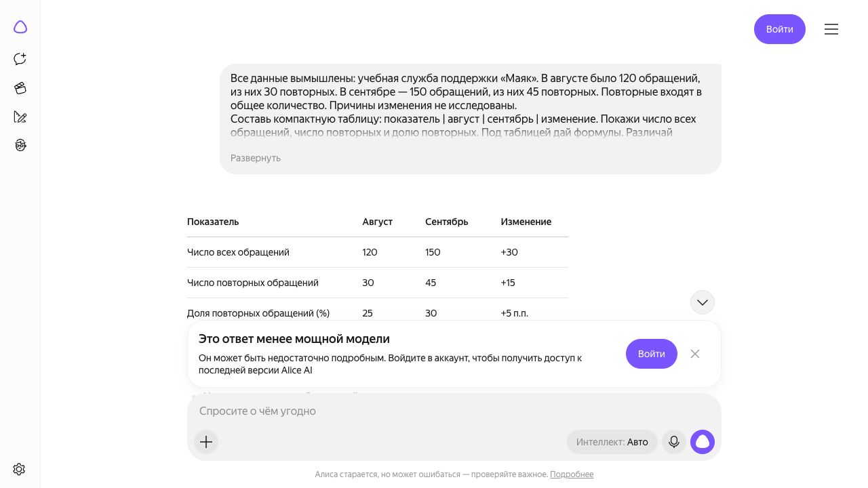Open the face avatar sidebar icon
Screen dimensions: 868x488
(20, 145)
